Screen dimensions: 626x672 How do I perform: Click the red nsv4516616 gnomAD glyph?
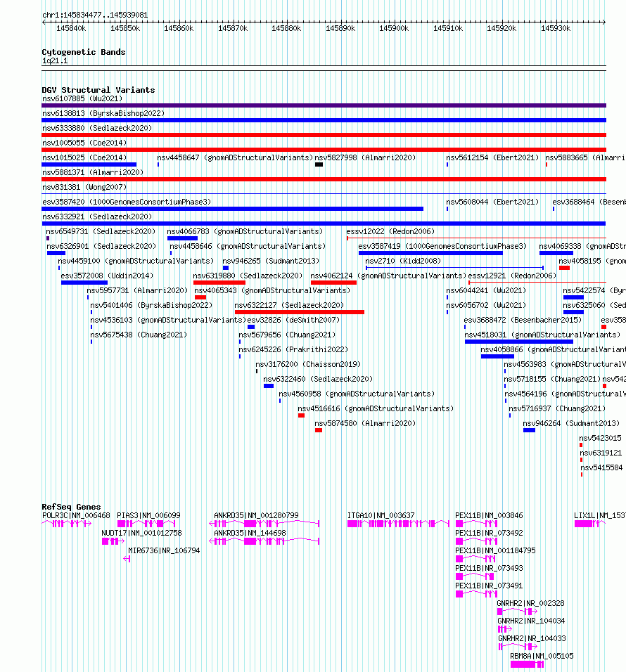302,415
